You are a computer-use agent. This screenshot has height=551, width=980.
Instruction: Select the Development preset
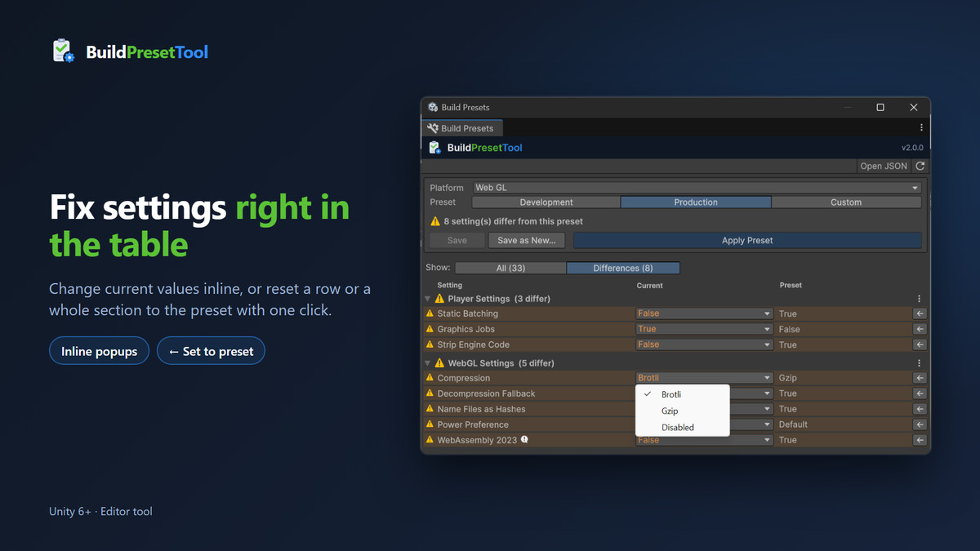(546, 202)
